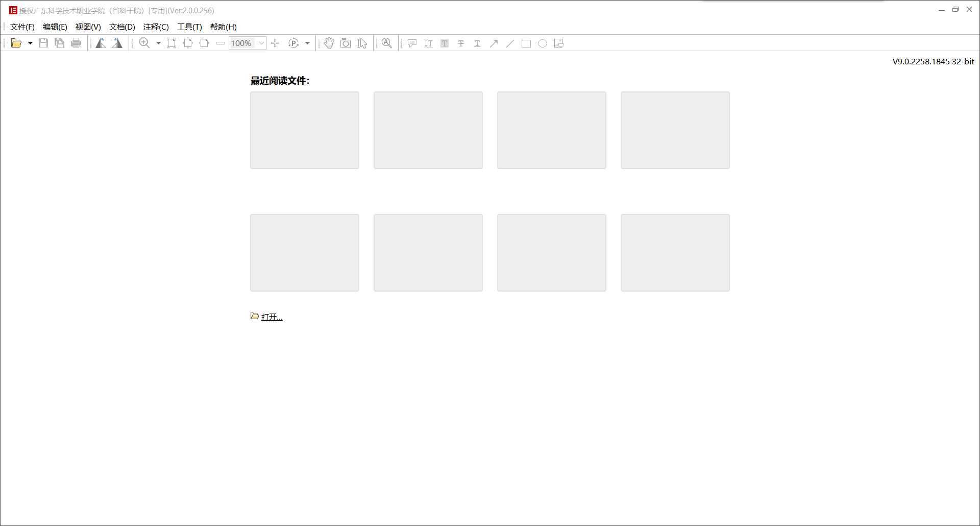Click the first recent file thumbnail, bottom row
Image resolution: width=980 pixels, height=526 pixels.
point(305,253)
